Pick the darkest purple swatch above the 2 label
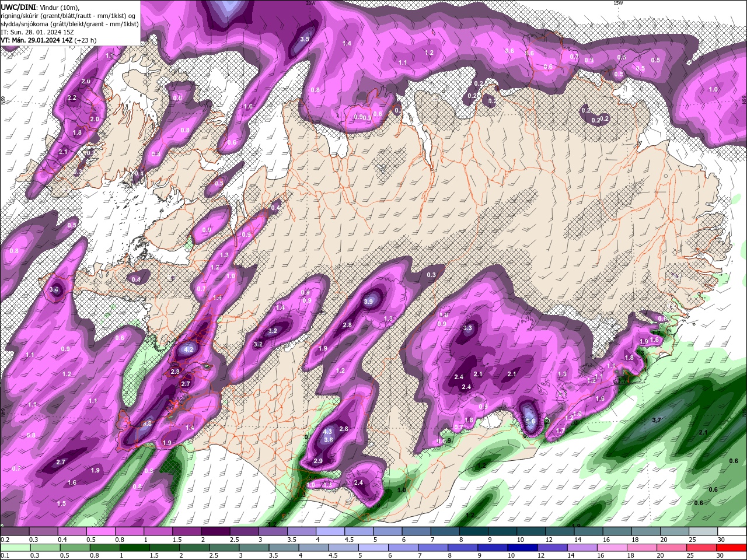 click(x=215, y=531)
